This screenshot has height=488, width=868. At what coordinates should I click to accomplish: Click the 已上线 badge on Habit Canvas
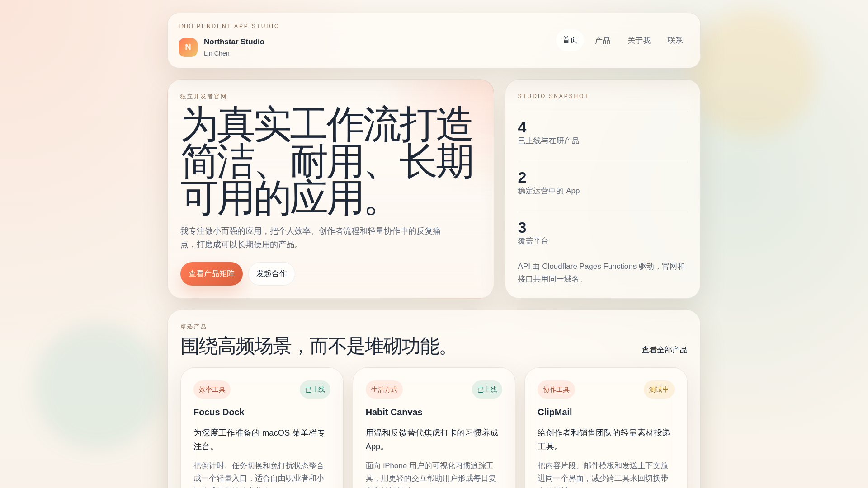click(487, 389)
